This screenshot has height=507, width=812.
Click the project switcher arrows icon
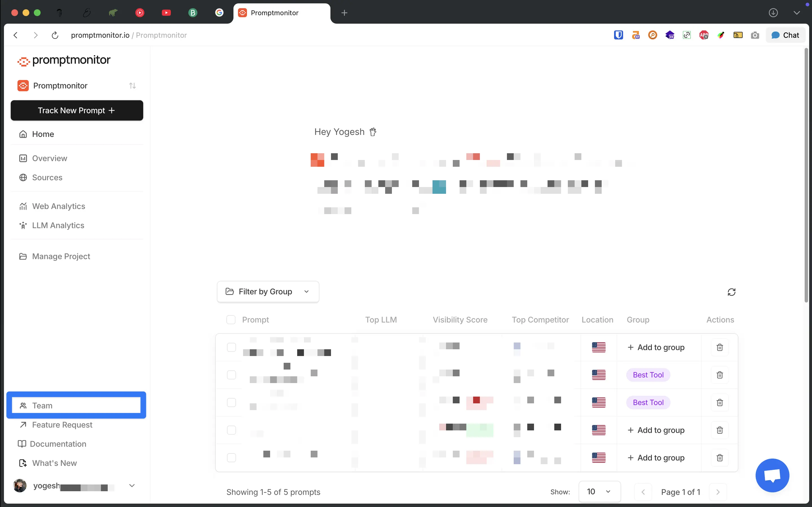coord(132,86)
